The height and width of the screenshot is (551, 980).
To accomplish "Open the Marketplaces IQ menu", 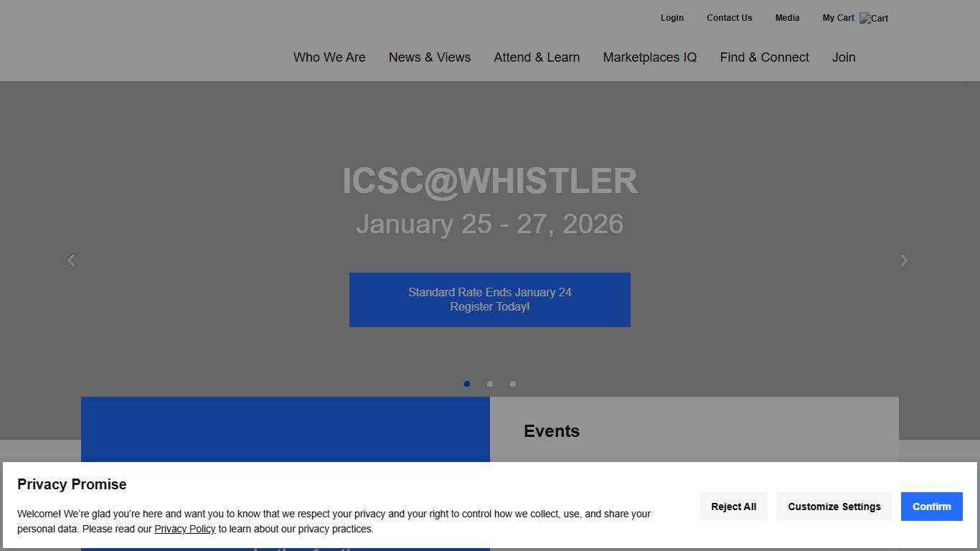I will pyautogui.click(x=650, y=57).
